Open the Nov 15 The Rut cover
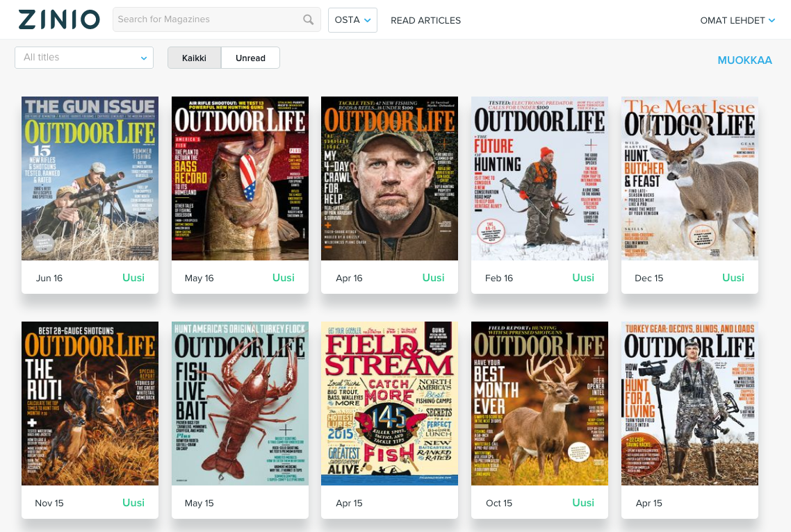This screenshot has width=791, height=532. click(x=90, y=404)
